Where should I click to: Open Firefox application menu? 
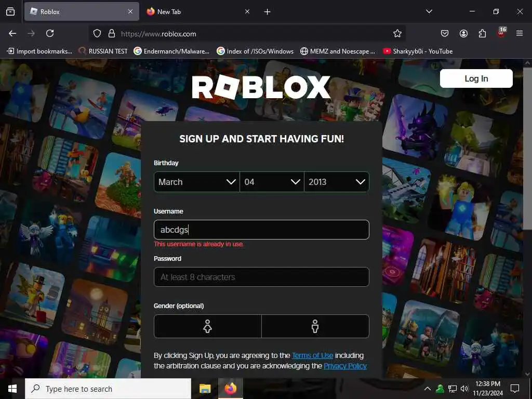pos(520,33)
